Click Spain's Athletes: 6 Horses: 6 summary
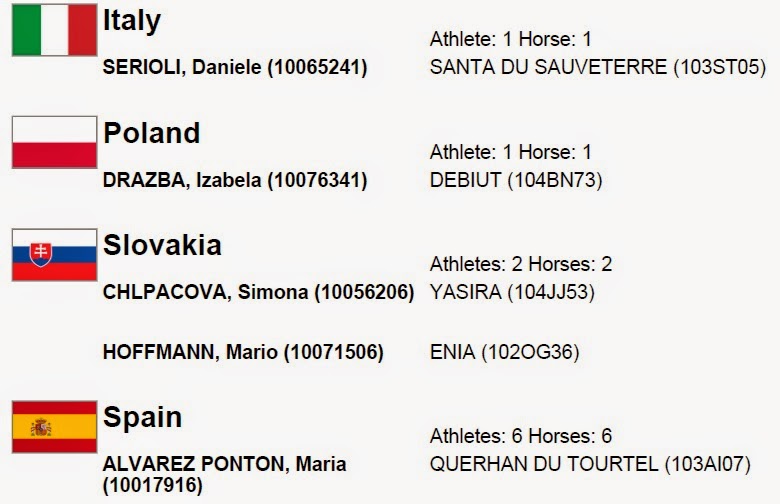Viewport: 780px width, 504px height. [521, 436]
